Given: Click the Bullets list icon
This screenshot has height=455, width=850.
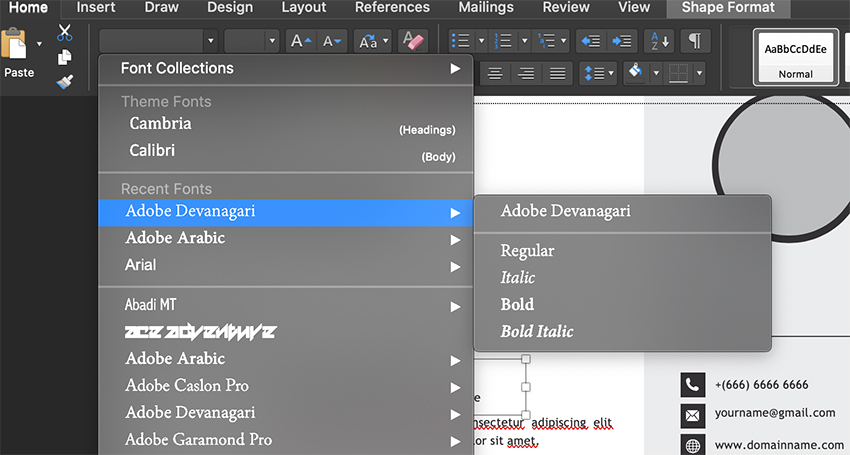Looking at the screenshot, I should 461,41.
